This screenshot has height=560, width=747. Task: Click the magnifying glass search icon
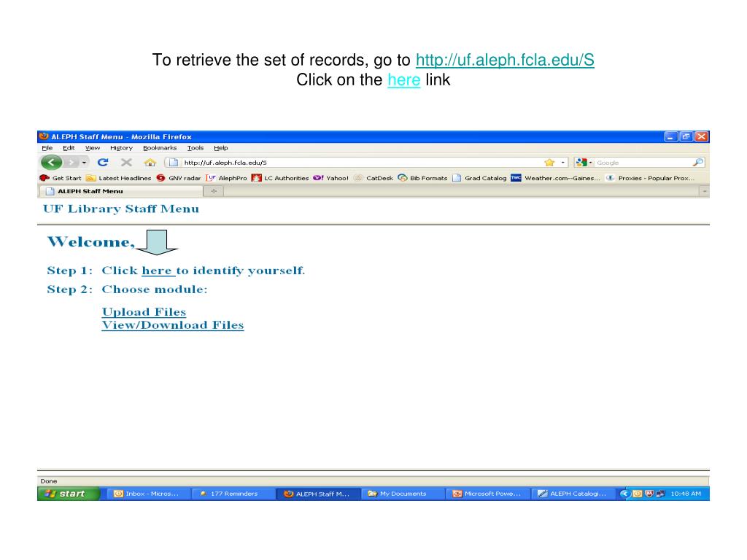click(x=697, y=163)
